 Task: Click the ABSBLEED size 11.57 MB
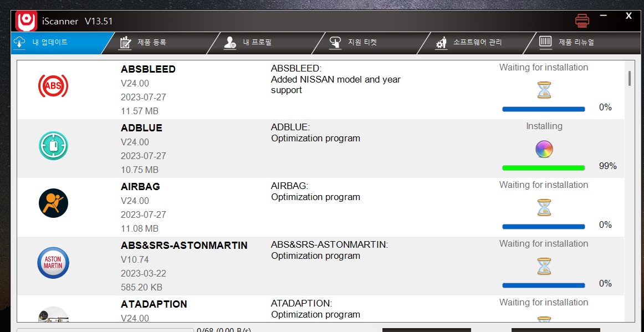[140, 111]
